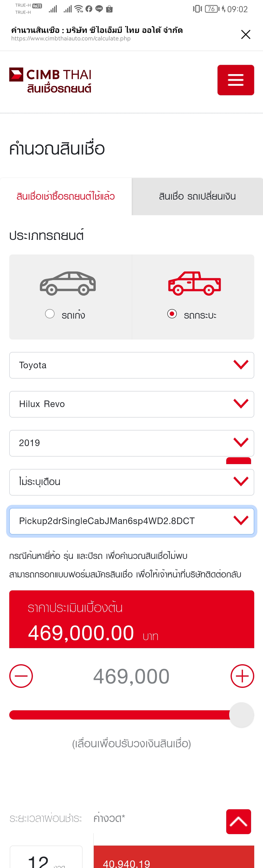Expand the Hilux Revo model dropdown
This screenshot has height=868, width=263.
(x=131, y=404)
